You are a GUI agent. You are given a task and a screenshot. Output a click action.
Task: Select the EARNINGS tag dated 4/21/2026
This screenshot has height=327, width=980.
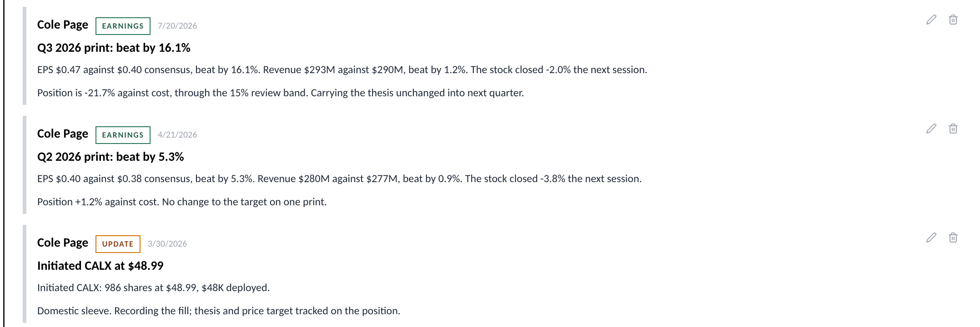click(x=123, y=135)
